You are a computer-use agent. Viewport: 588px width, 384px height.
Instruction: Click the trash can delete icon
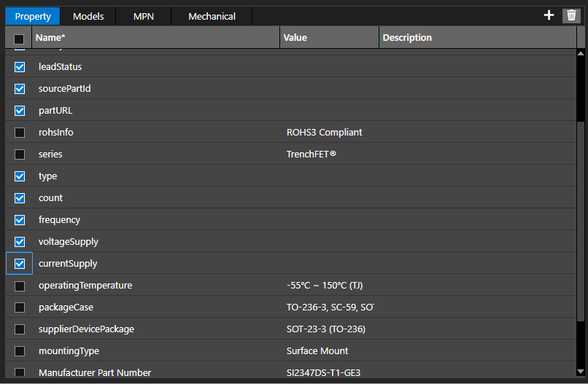click(571, 15)
